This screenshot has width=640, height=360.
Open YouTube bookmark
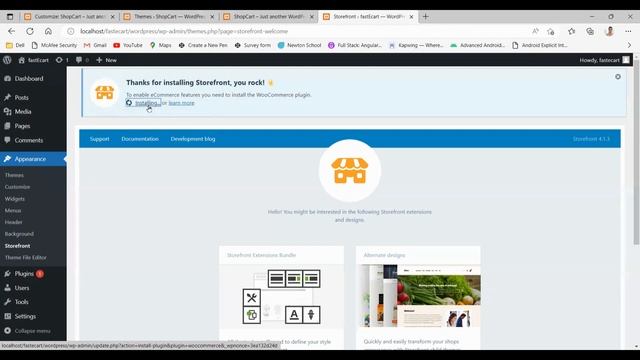(128, 45)
